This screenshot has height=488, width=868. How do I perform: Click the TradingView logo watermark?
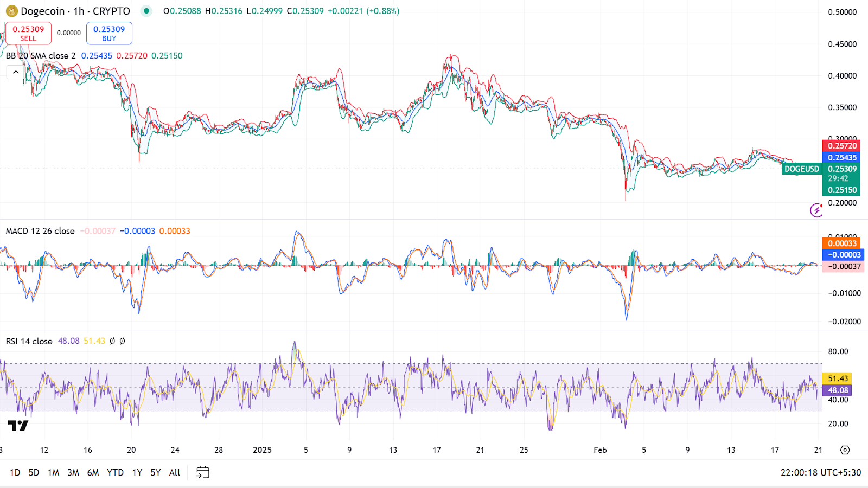pos(18,426)
